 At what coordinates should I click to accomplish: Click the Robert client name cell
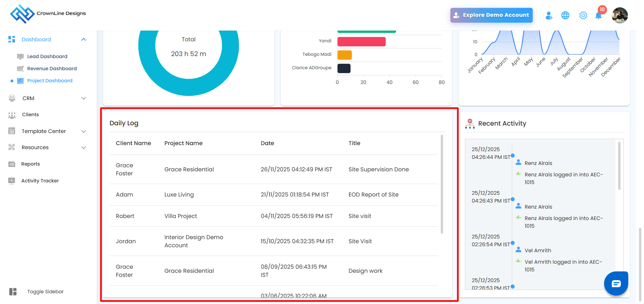click(x=125, y=216)
